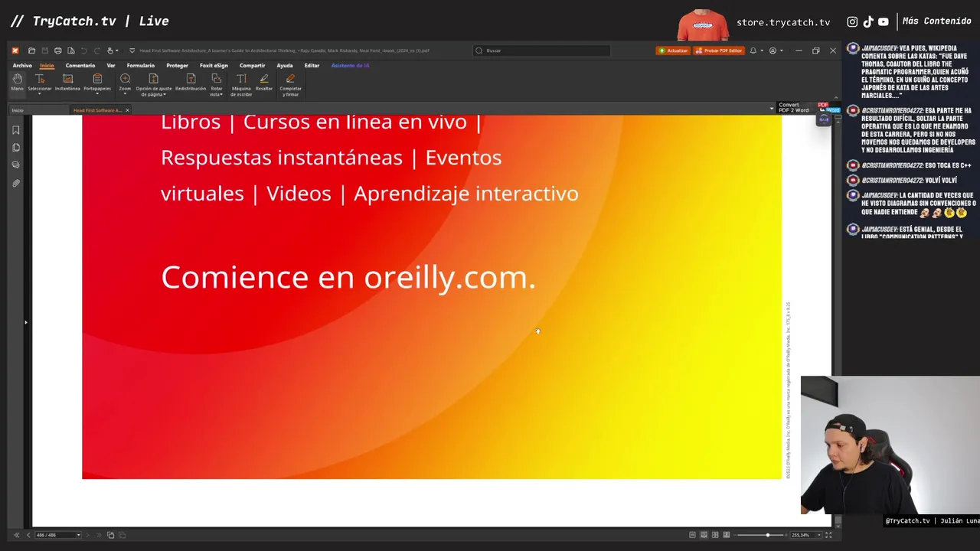The image size is (980, 551).
Task: Click the Más Contenido label
Action: point(936,21)
